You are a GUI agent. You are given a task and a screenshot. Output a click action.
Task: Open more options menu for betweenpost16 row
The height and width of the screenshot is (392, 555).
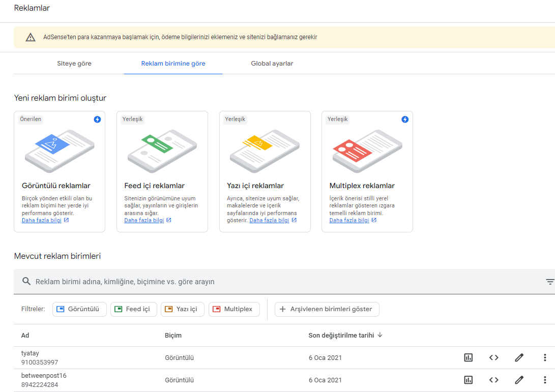tap(545, 380)
